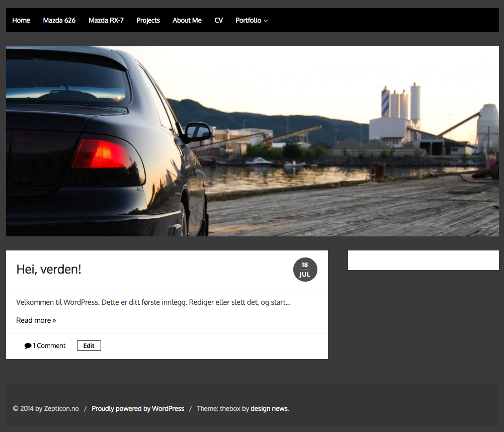Expand the Portfolio dropdown menu
Viewport: 504px width, 432px height.
point(251,20)
